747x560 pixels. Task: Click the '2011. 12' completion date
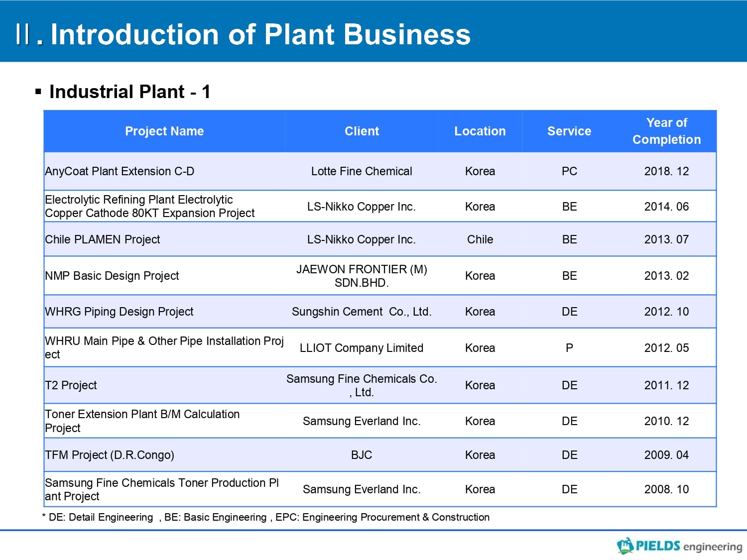[x=666, y=385]
